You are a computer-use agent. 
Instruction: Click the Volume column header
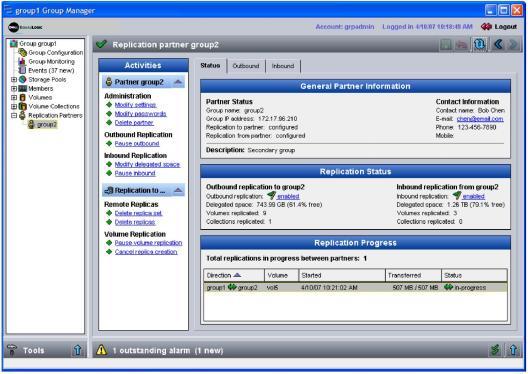click(282, 275)
